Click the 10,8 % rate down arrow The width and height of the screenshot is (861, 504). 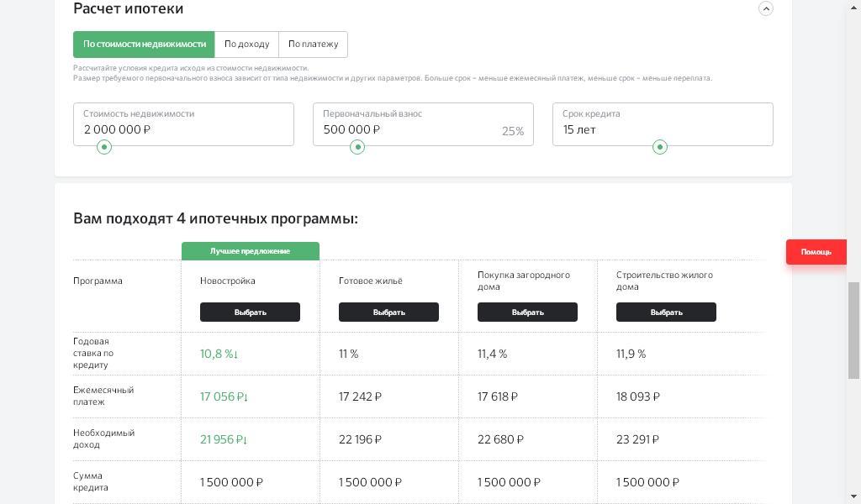(236, 354)
